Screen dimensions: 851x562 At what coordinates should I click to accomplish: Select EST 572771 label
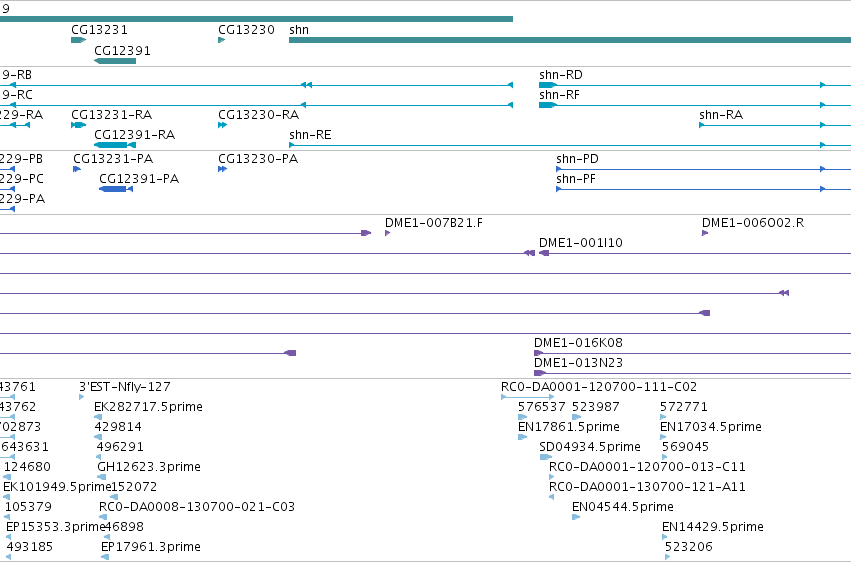pos(684,407)
